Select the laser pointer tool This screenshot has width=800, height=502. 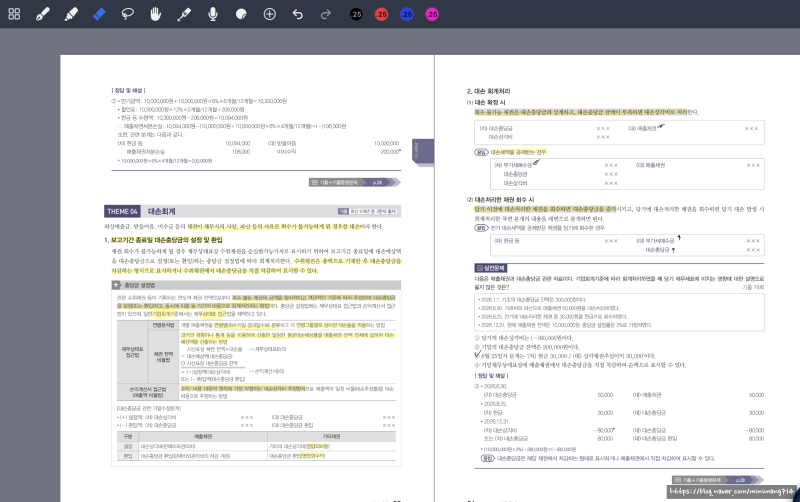[x=184, y=14]
